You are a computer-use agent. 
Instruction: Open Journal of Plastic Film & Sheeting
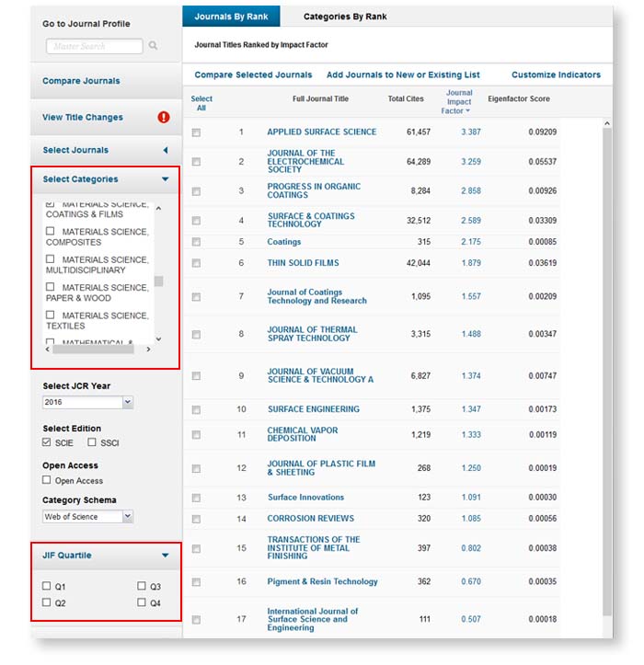[321, 468]
